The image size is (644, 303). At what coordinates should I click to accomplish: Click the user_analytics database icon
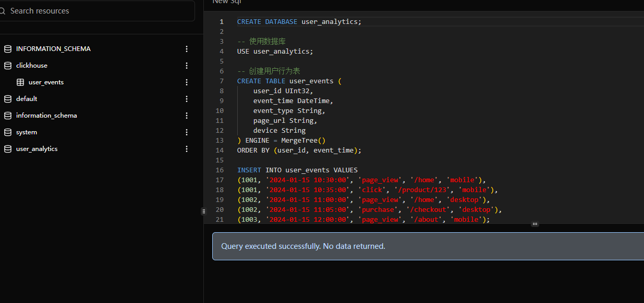click(x=7, y=149)
